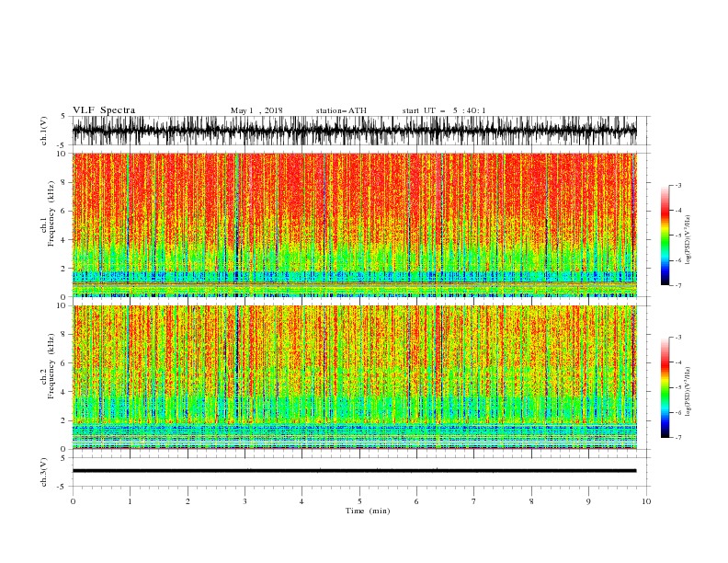Click the time axis tick label "8"
Viewport: 728px width, 563px height.
[531, 501]
